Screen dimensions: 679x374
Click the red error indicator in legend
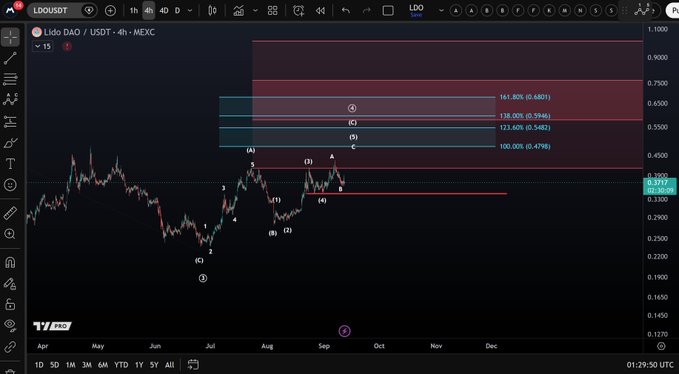pos(67,46)
